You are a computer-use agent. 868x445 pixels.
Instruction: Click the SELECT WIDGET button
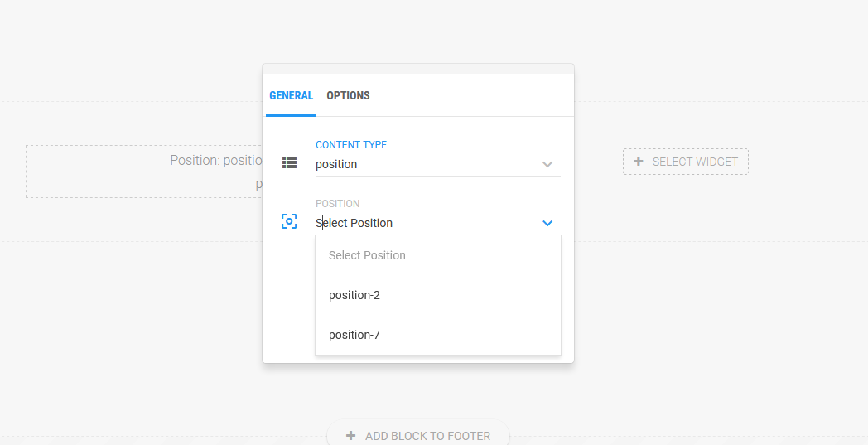coord(686,162)
